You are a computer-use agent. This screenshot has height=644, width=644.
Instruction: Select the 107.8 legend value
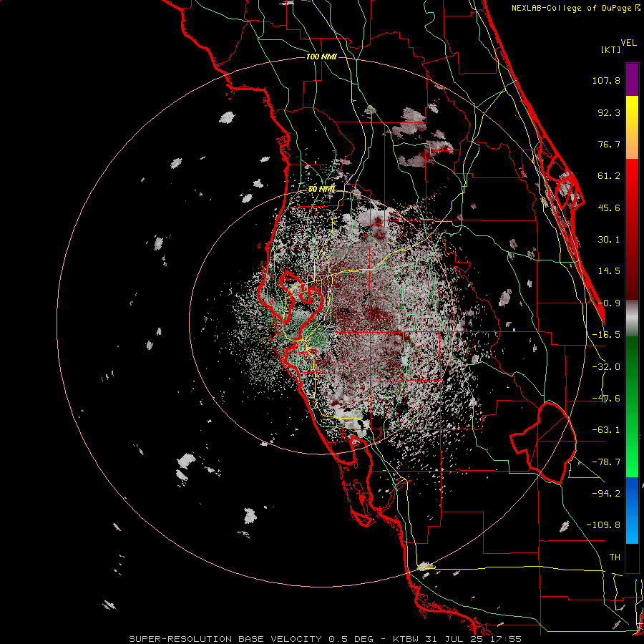coord(606,80)
